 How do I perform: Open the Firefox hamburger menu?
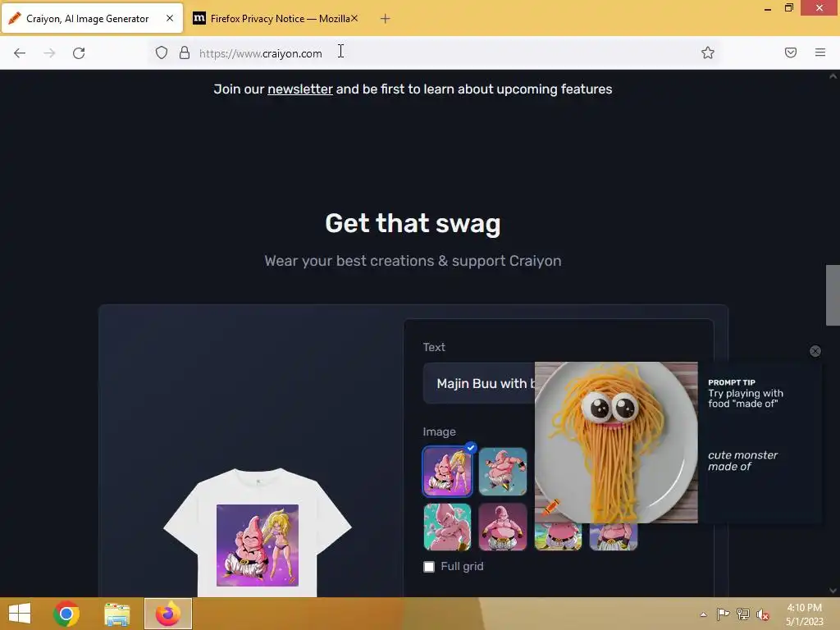coord(820,52)
